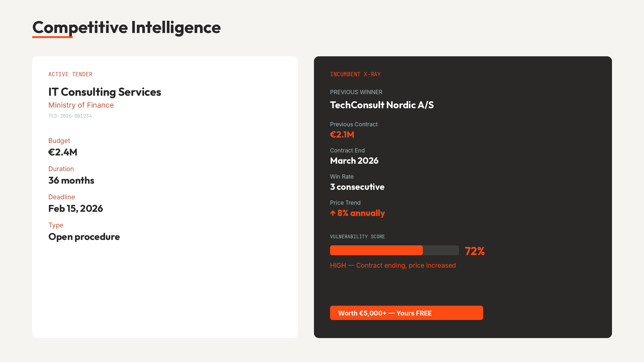Viewport: 644px width, 362px height.
Task: Open the IT Consulting Services tender title
Action: point(105,92)
